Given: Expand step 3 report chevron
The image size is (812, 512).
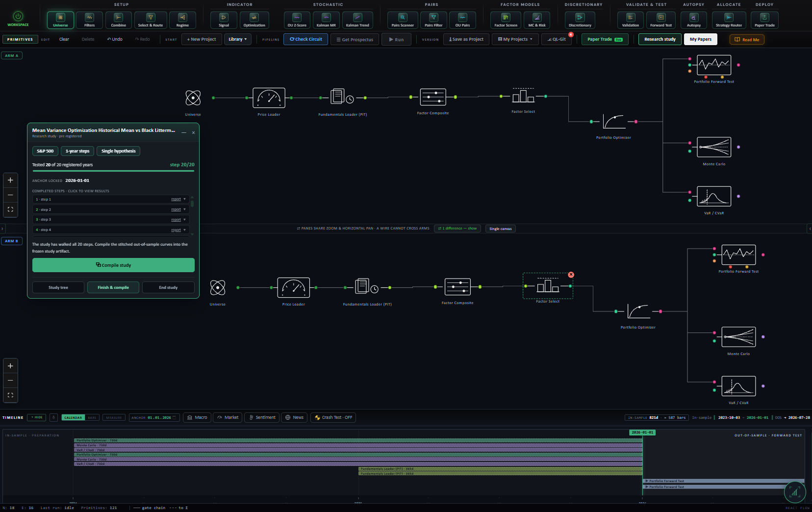Looking at the screenshot, I should (x=185, y=220).
